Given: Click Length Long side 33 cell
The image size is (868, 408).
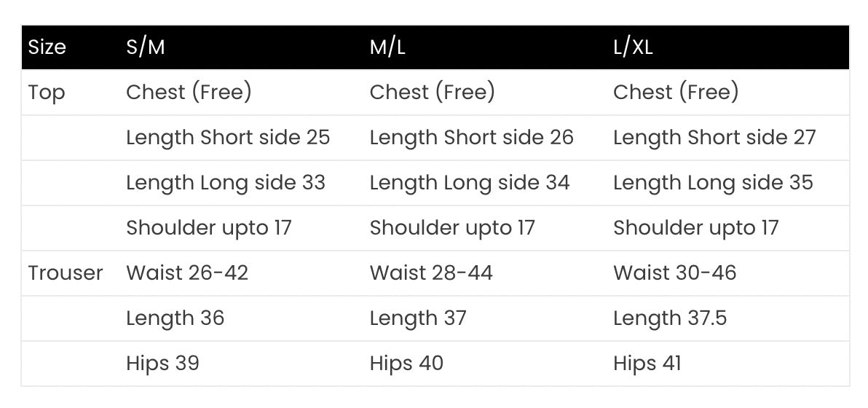Looking at the screenshot, I should (226, 183).
